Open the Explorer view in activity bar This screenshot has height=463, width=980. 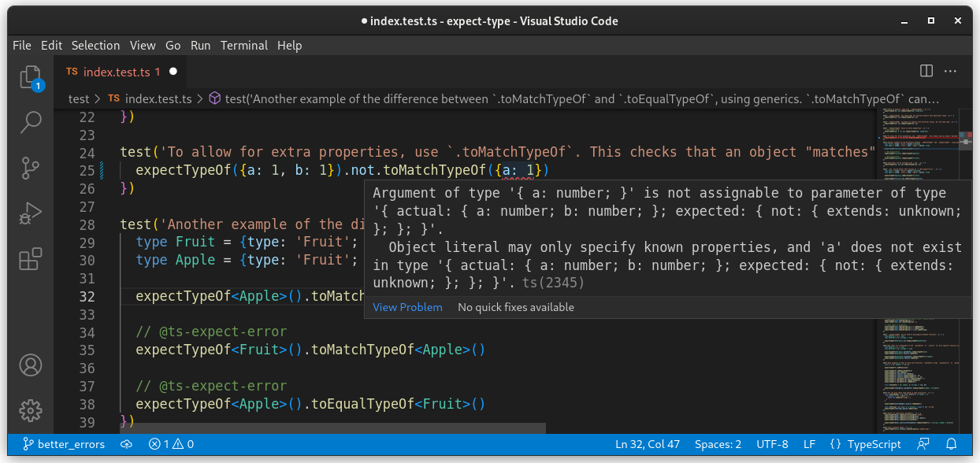(31, 77)
